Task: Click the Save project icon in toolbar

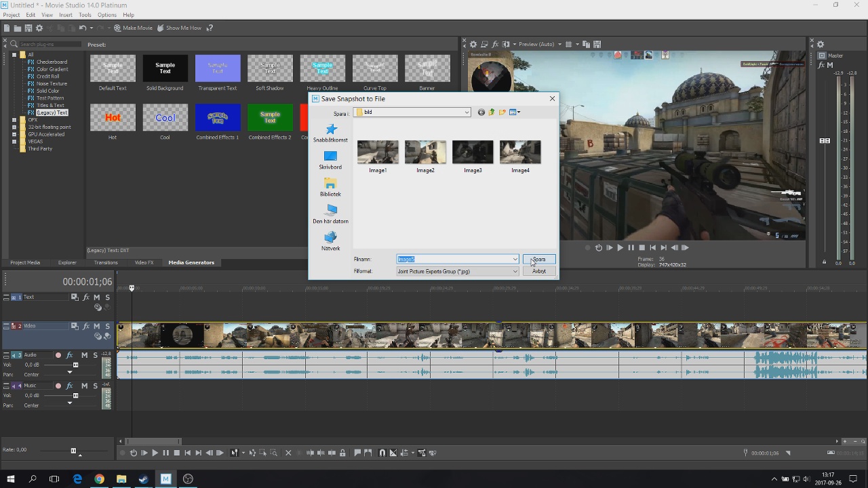Action: 28,28
